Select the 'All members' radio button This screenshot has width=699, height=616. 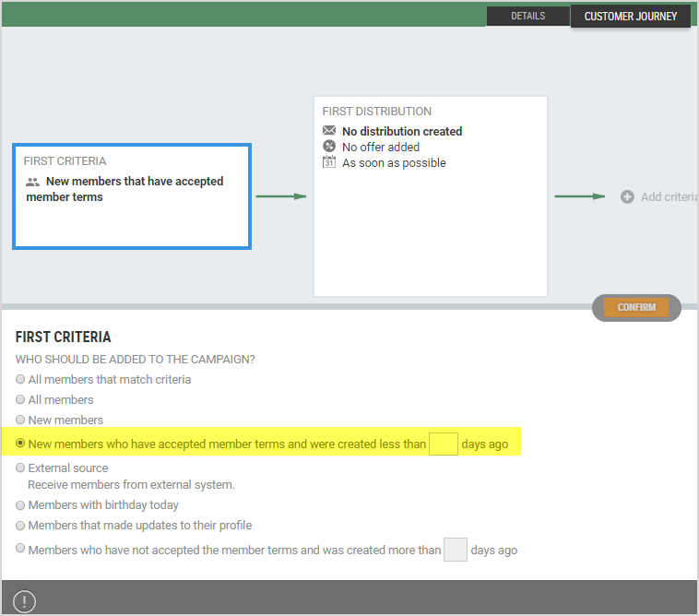tap(20, 400)
